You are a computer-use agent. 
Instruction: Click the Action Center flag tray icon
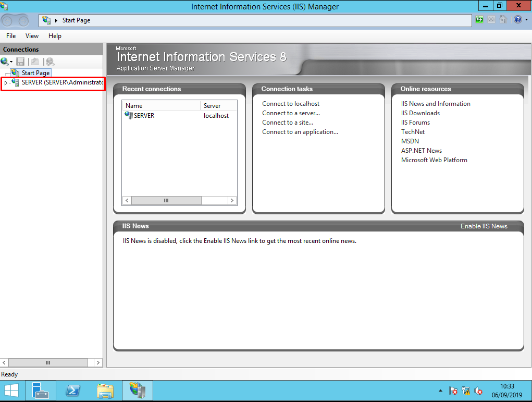point(453,391)
